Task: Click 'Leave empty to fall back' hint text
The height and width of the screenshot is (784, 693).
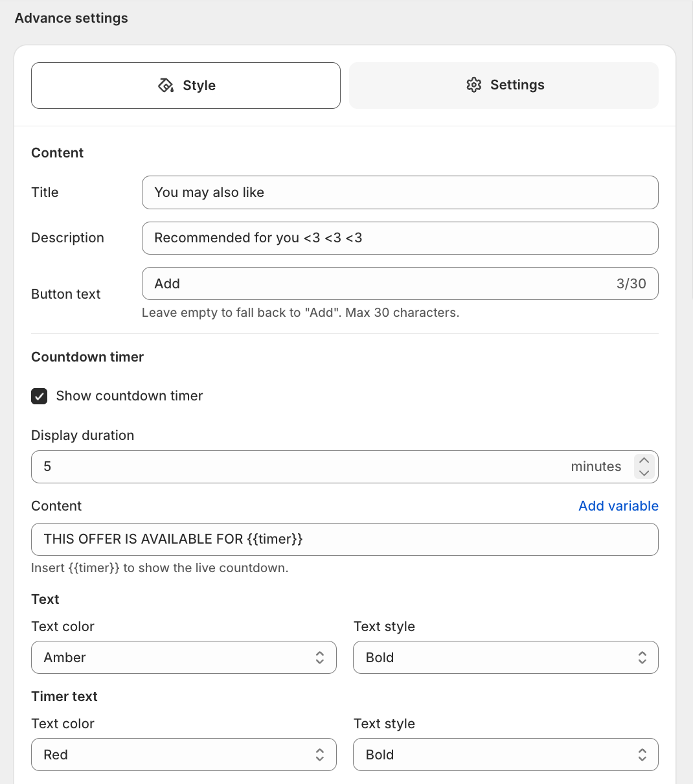Action: coord(301,313)
